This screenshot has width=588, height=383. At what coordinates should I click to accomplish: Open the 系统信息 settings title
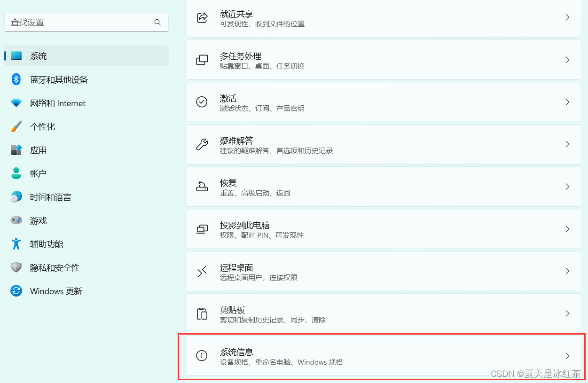click(236, 352)
